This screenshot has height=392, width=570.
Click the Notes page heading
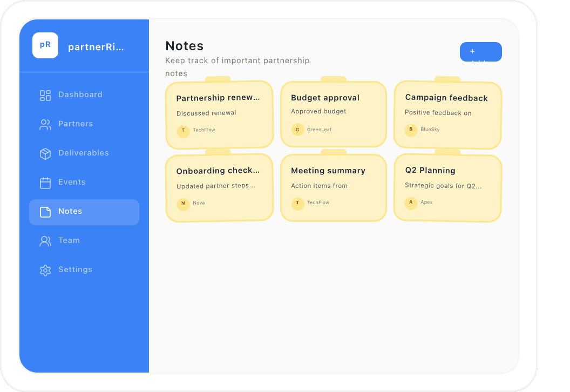[184, 46]
